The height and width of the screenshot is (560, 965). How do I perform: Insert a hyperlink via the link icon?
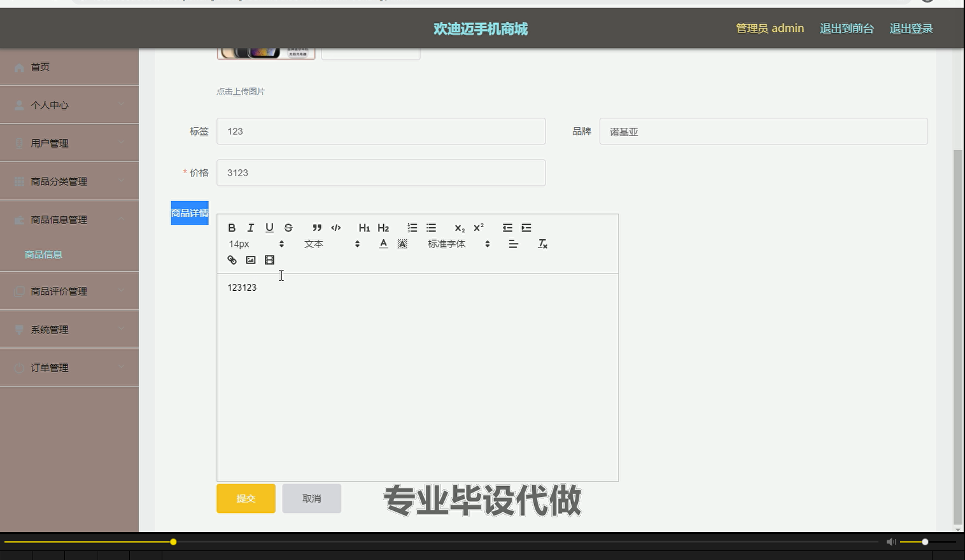pos(231,260)
